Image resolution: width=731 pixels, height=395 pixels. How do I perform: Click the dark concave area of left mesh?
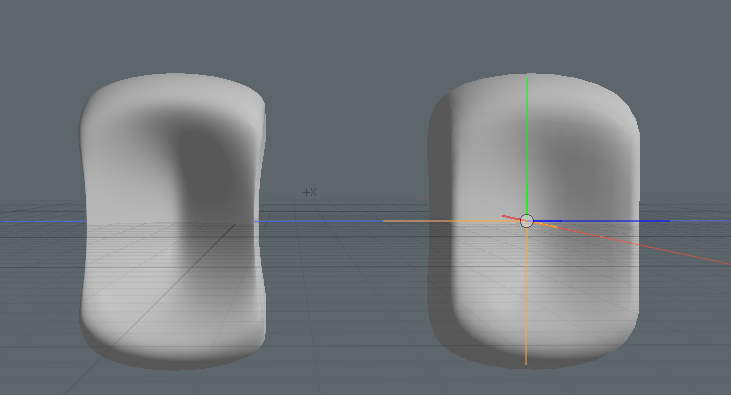pyautogui.click(x=205, y=163)
